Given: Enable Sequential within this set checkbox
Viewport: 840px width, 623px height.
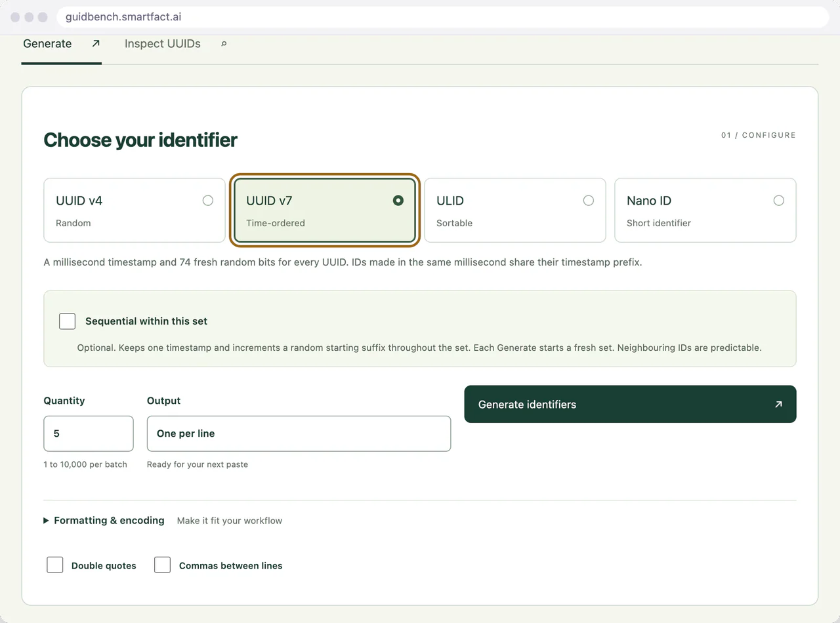Looking at the screenshot, I should (67, 321).
